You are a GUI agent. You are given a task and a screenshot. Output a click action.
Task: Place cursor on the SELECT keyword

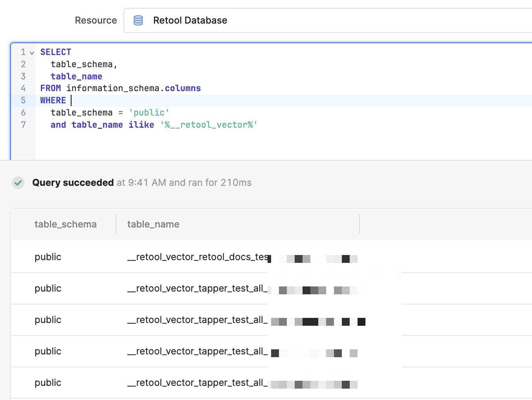point(55,52)
